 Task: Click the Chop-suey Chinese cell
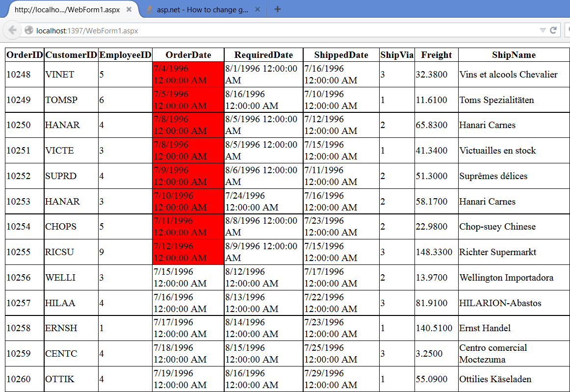pyautogui.click(x=514, y=227)
